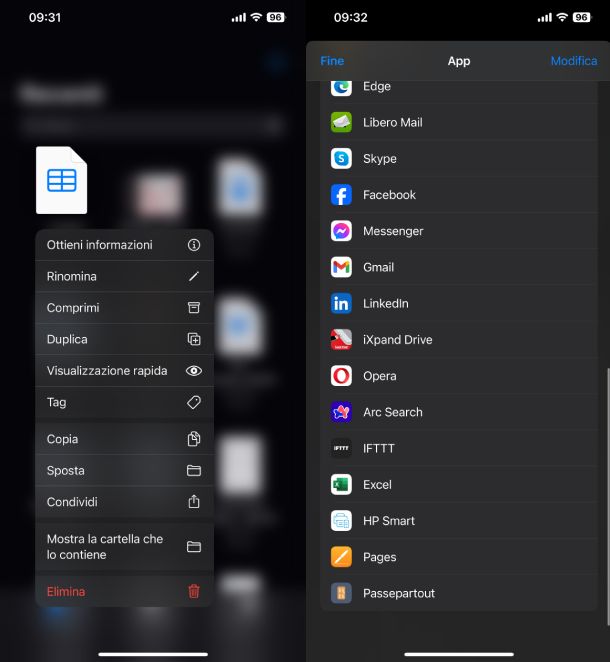The width and height of the screenshot is (610, 662).
Task: Click the Opera label text
Action: (380, 376)
